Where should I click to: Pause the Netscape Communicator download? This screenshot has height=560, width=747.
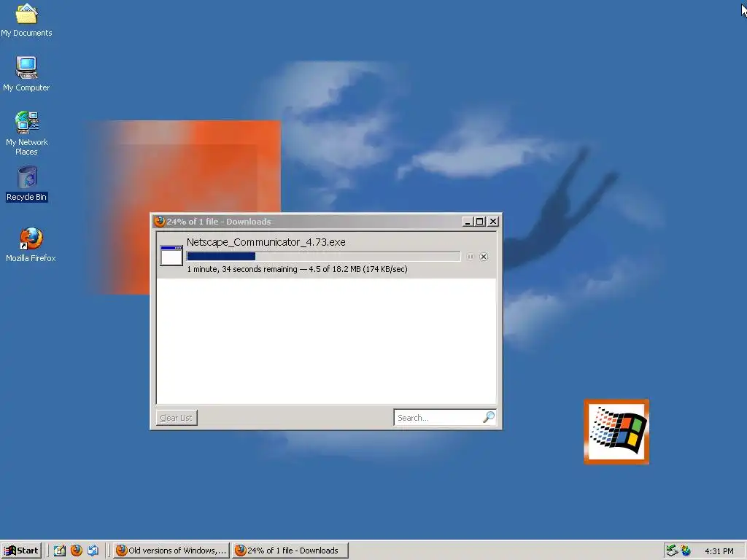click(x=470, y=257)
